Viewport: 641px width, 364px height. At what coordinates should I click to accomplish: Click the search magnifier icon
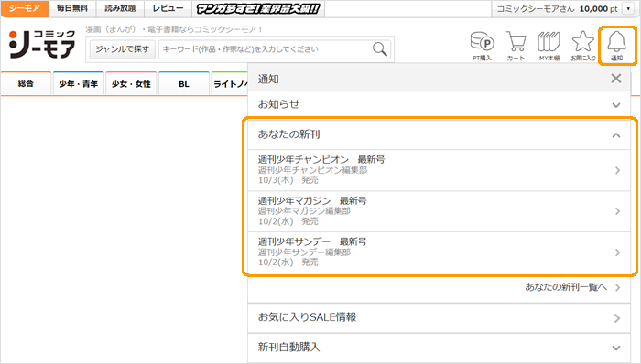coord(380,49)
